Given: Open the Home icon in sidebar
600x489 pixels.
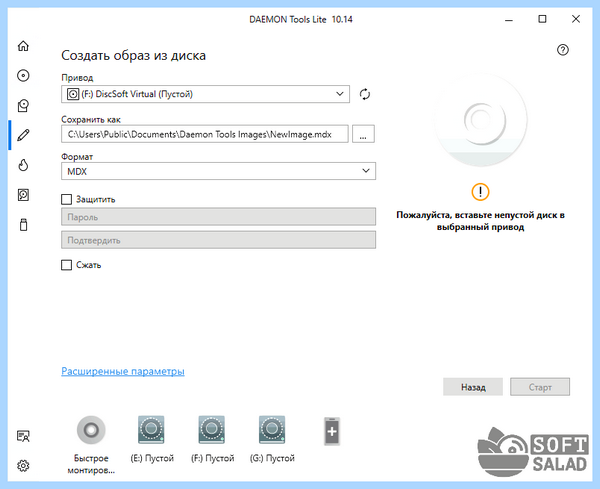Looking at the screenshot, I should pos(23,46).
